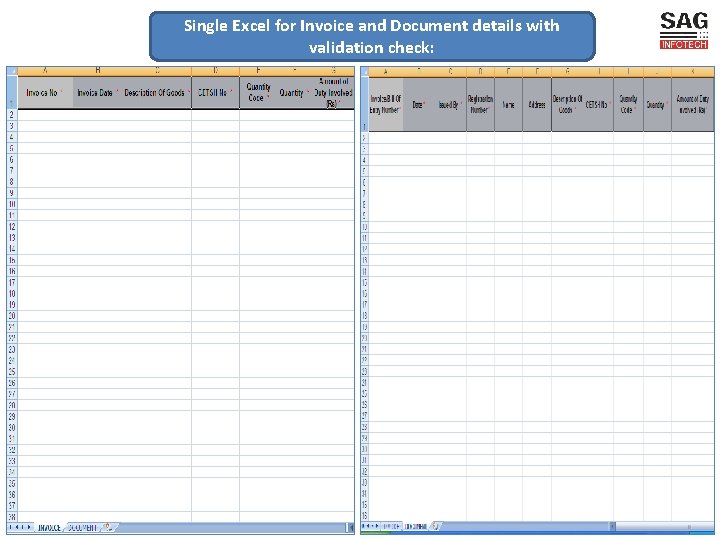Click the select-all corner of right spreadsheet

[x=365, y=72]
